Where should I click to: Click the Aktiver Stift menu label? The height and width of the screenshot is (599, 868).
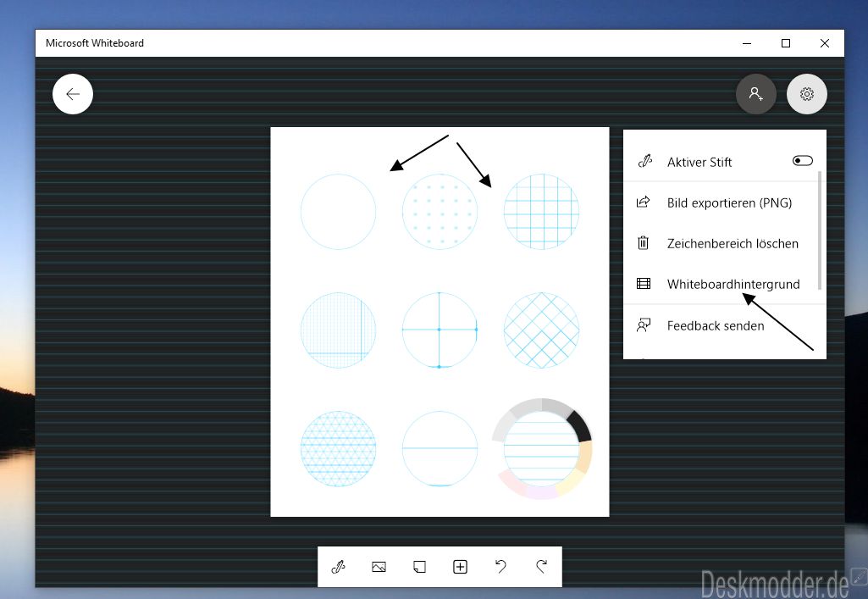click(x=699, y=162)
